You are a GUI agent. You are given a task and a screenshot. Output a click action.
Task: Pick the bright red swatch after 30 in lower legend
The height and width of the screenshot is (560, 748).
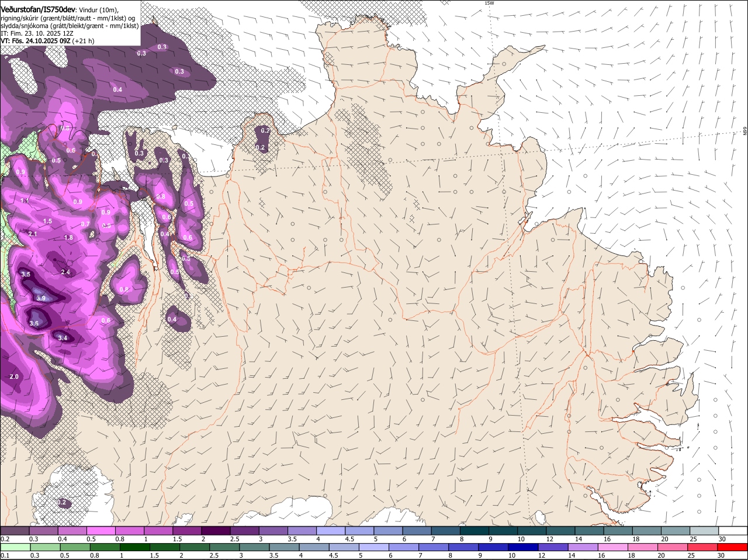pyautogui.click(x=733, y=547)
